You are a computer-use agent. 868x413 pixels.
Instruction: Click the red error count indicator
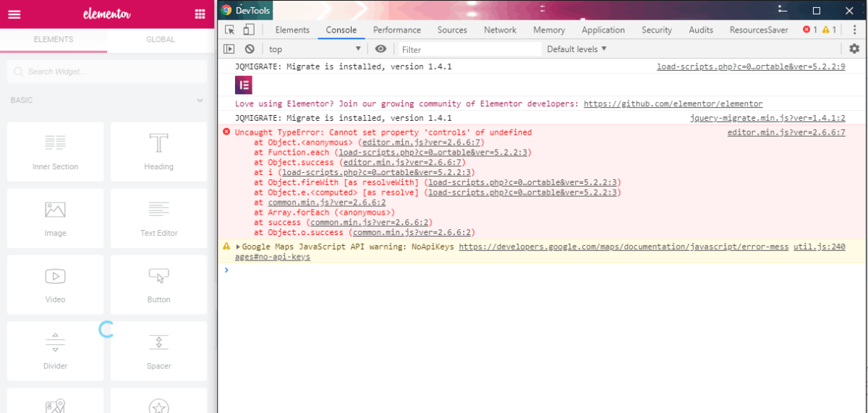pyautogui.click(x=810, y=30)
